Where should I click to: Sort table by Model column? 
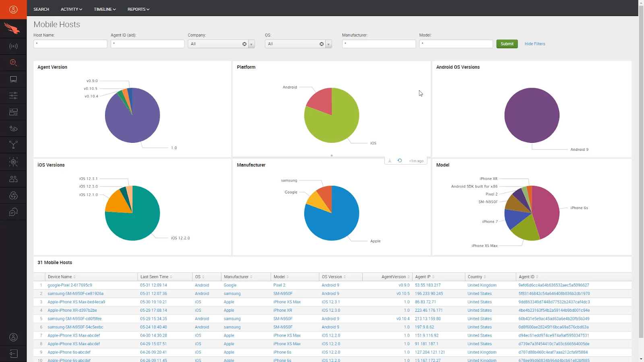pos(281,277)
